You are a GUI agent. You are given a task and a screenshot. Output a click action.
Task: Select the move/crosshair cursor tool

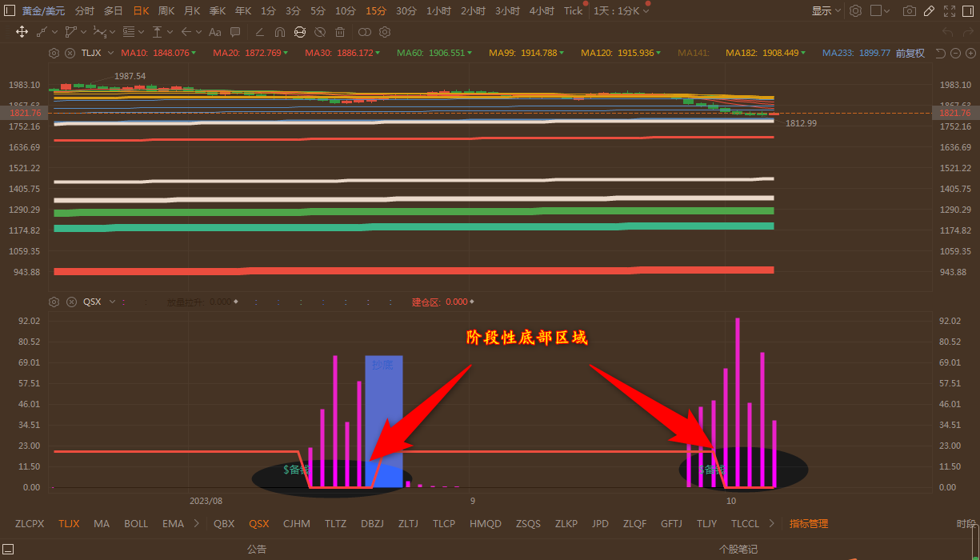(x=22, y=32)
